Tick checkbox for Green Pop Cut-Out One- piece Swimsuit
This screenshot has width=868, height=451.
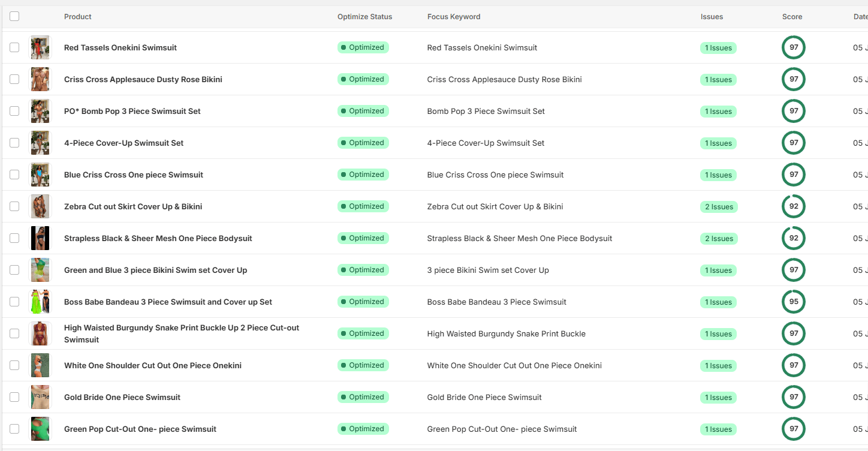[14, 429]
